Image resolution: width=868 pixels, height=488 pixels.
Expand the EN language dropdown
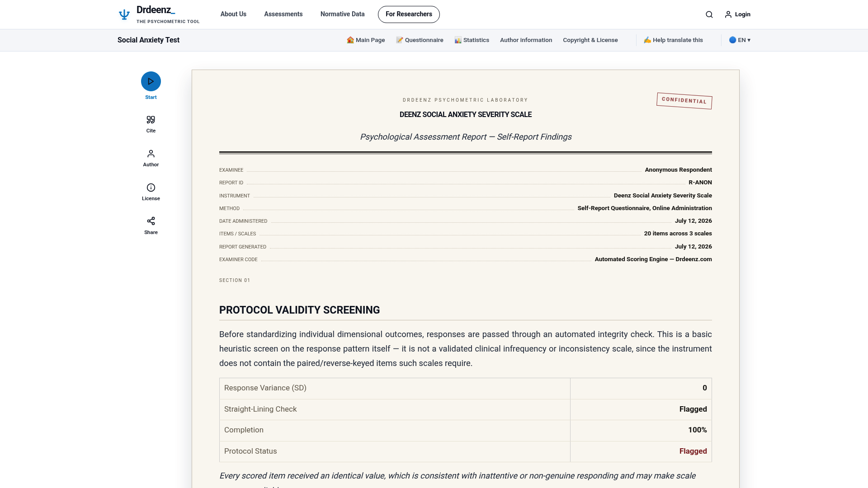(744, 40)
